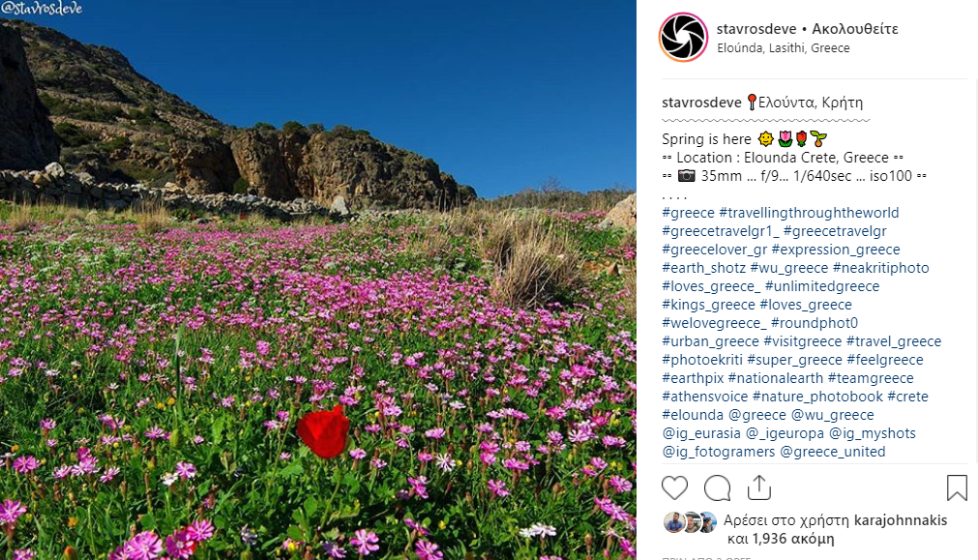Open the Eloúnda, Lasithi, Greece location link
The height and width of the screenshot is (560, 978).
click(x=784, y=48)
